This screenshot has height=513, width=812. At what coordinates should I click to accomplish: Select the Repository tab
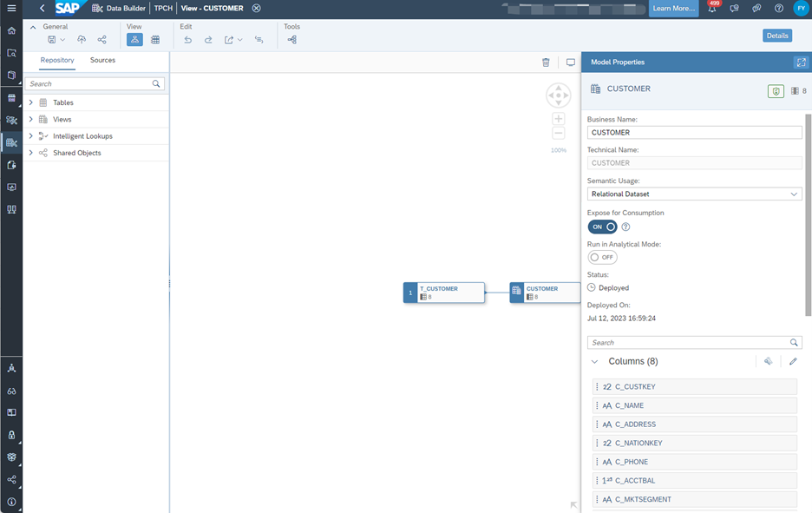[57, 61]
